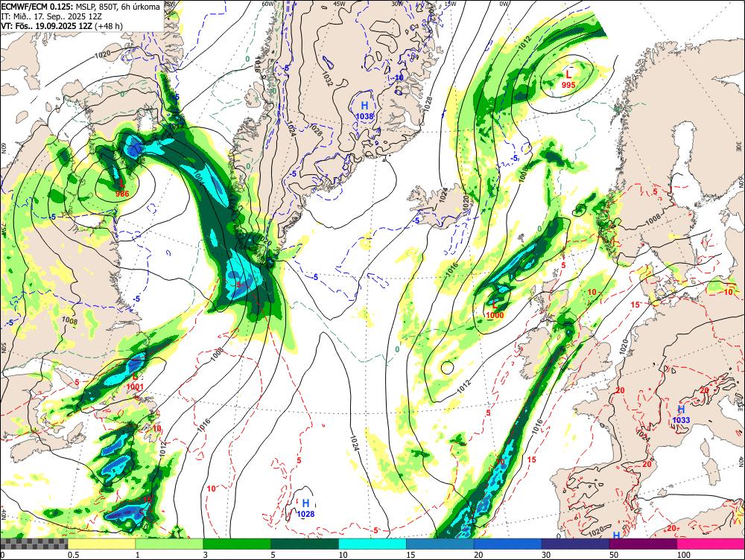Click the 30W longitude label at top
Image resolution: width=745 pixels, height=560 pixels.
point(397,3)
